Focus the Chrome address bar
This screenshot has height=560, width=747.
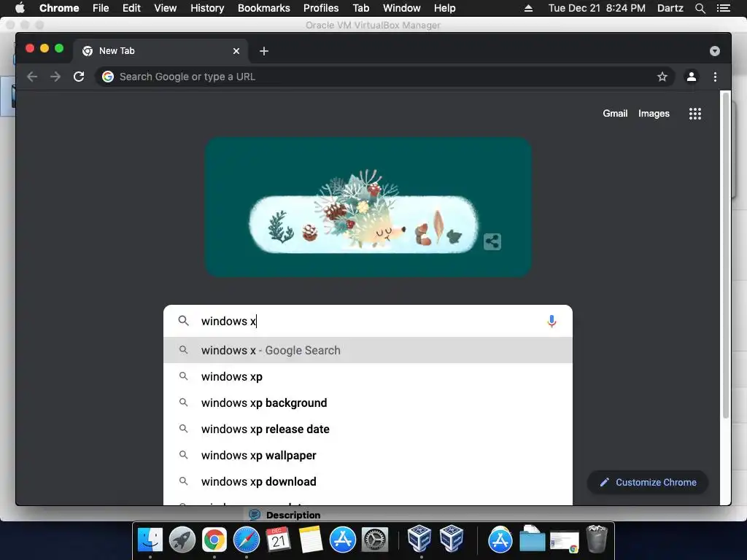pyautogui.click(x=385, y=77)
